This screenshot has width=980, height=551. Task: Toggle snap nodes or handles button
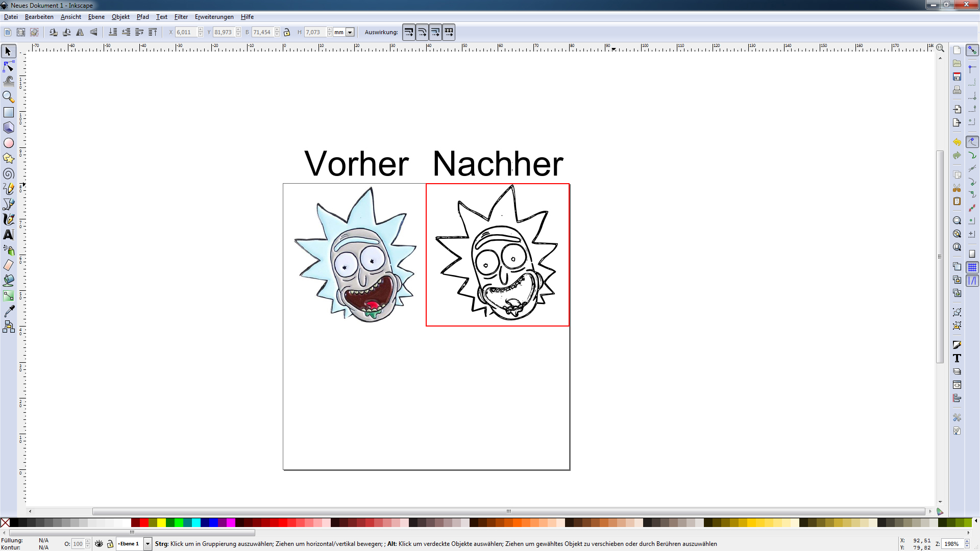tap(972, 142)
